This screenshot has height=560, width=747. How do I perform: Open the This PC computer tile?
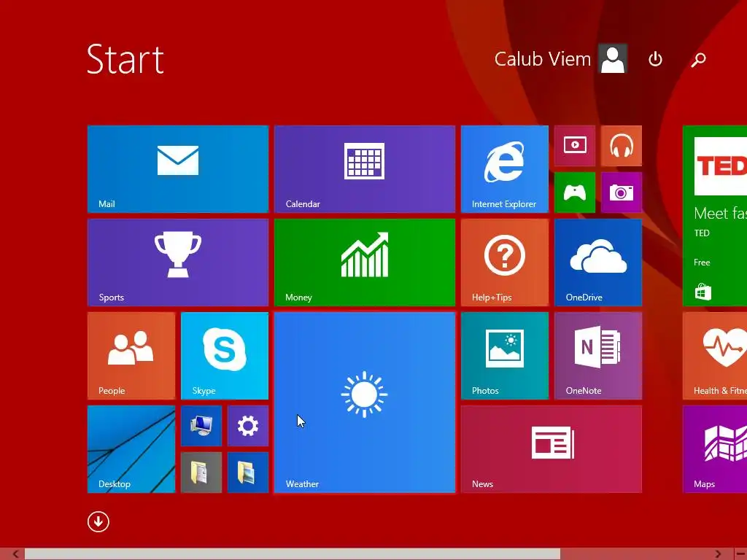201,426
